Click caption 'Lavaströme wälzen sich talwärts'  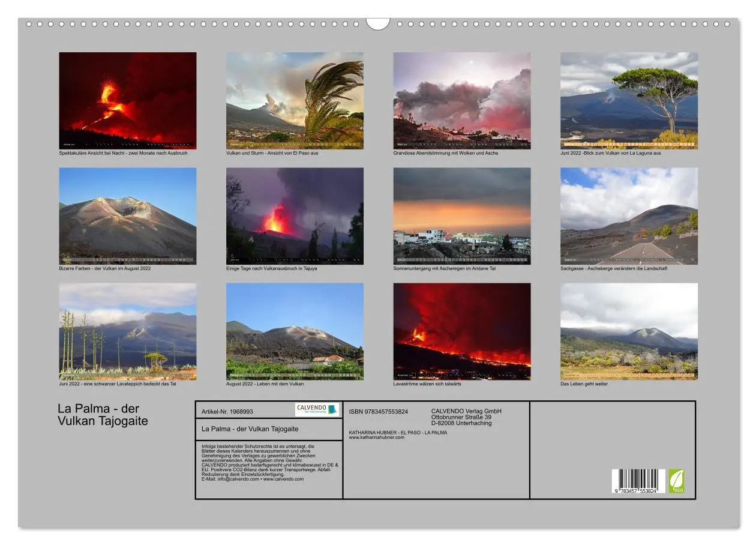(x=427, y=384)
